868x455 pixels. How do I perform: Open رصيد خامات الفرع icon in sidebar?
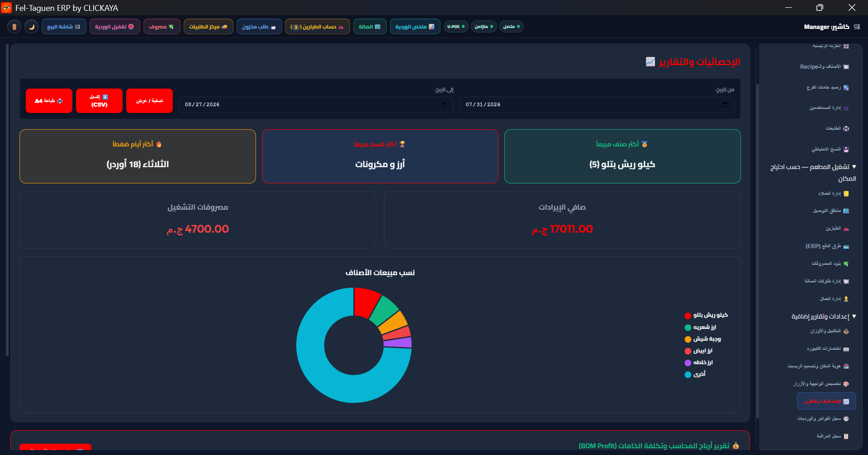point(846,88)
